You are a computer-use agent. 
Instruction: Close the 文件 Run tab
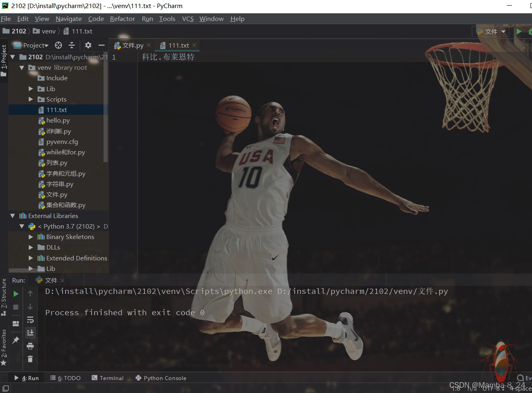(x=62, y=280)
